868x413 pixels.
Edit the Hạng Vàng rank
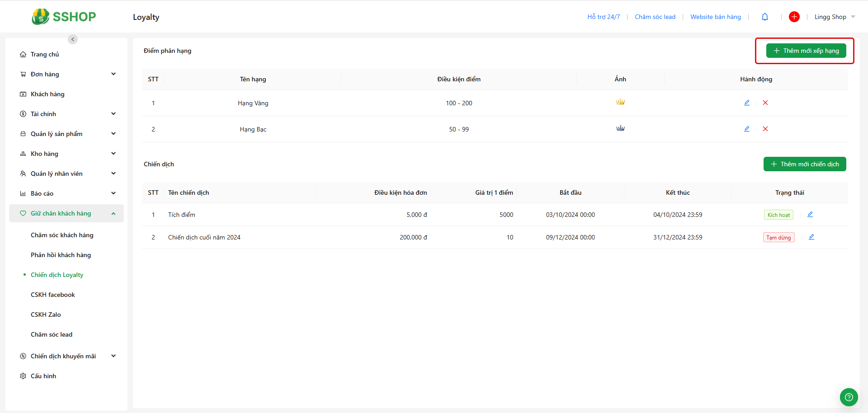click(747, 103)
